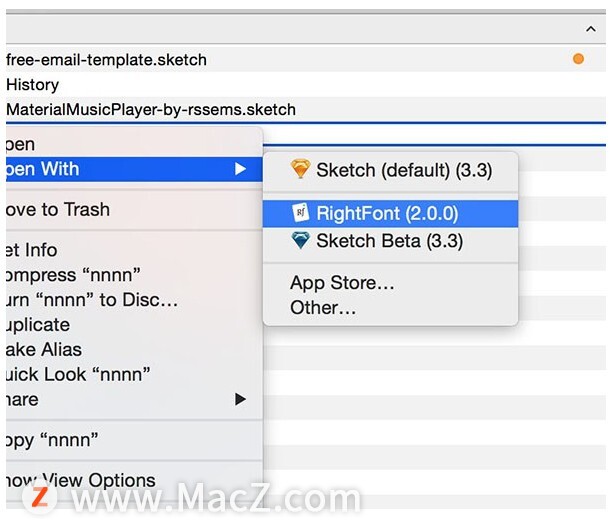This screenshot has width=616, height=524.
Task: Choose Compress "nnnn"
Action: coord(134,275)
